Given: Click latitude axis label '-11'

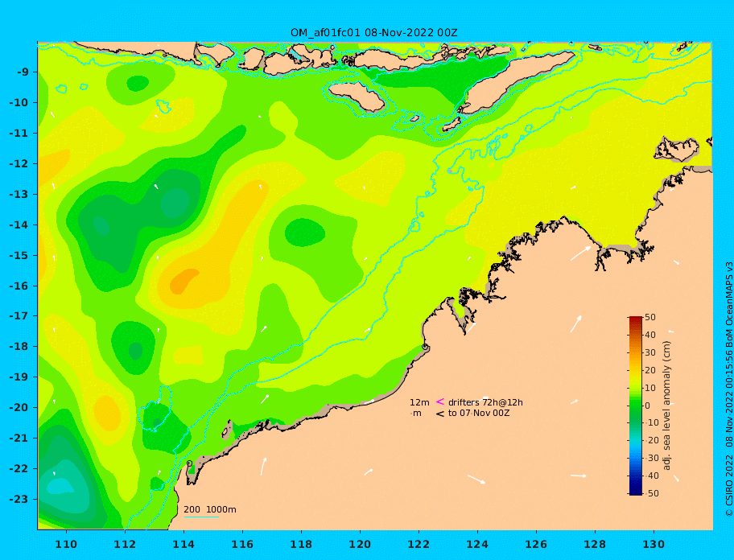Looking at the screenshot, I should point(19,134).
